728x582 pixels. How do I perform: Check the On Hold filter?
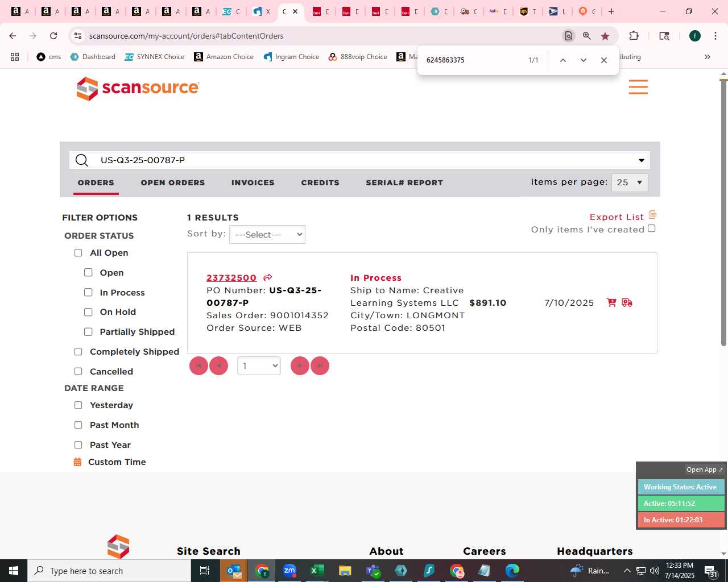(x=88, y=312)
